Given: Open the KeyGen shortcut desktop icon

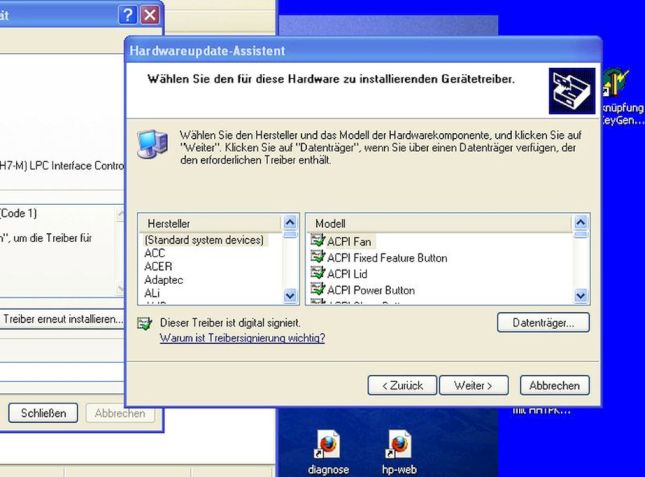Looking at the screenshot, I should coord(621,97).
